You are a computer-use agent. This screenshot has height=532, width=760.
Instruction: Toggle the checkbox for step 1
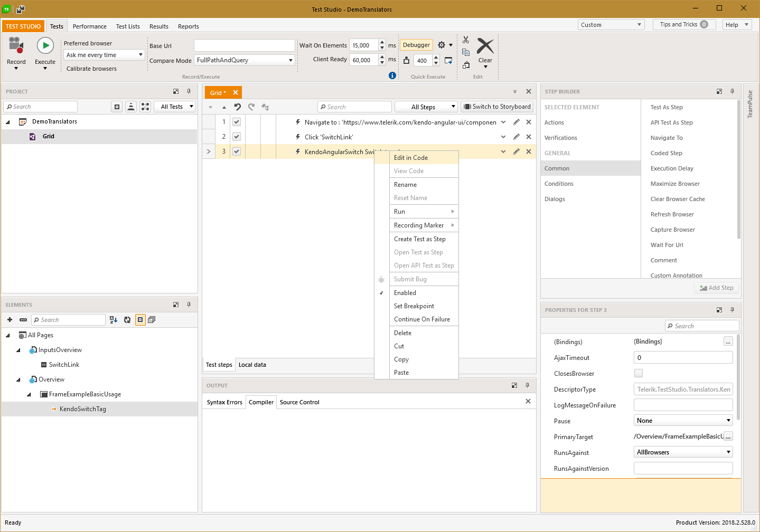click(x=237, y=122)
